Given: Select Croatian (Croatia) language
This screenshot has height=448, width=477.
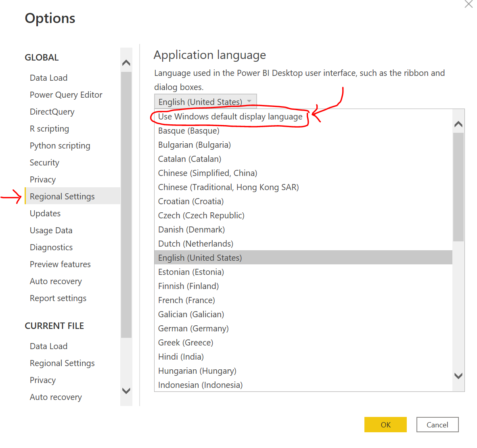Looking at the screenshot, I should (x=303, y=201).
